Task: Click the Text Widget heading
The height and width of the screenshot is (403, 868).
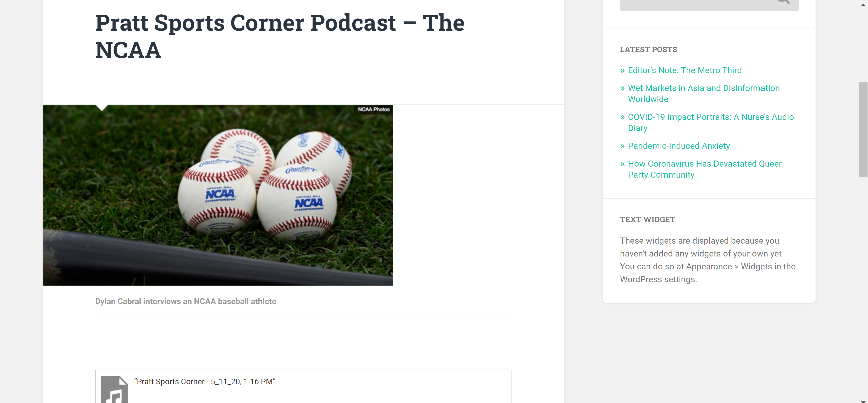Action: 647,219
